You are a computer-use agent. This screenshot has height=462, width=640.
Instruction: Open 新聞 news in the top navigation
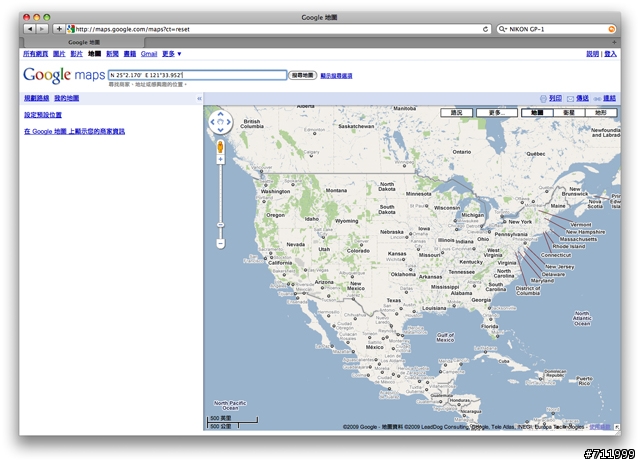112,54
